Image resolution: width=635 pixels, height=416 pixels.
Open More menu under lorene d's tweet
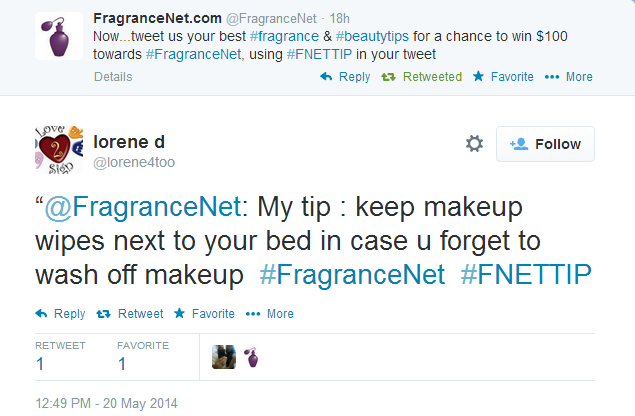coord(270,314)
